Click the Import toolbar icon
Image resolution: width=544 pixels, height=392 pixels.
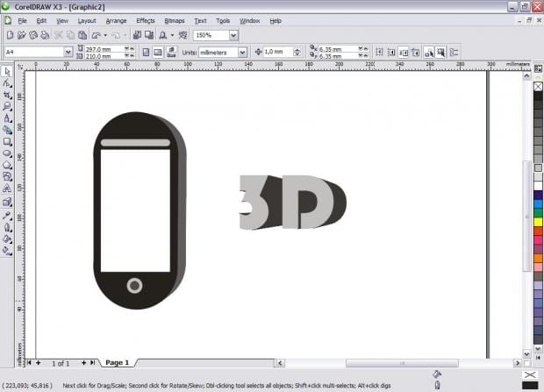[x=138, y=35]
